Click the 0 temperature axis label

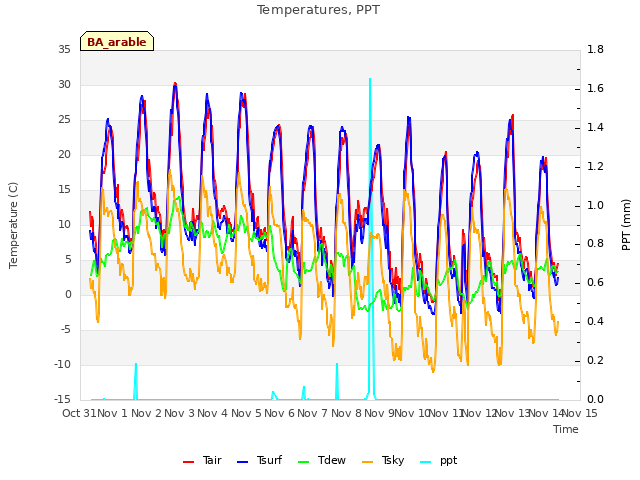coord(68,295)
